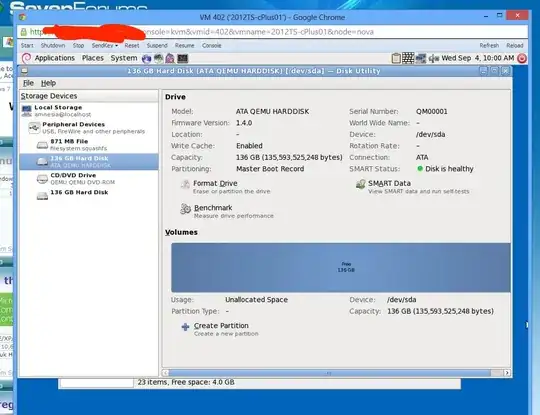Select 871 MB File squashfs entry
Screen dimensions: 540x415
click(x=89, y=145)
